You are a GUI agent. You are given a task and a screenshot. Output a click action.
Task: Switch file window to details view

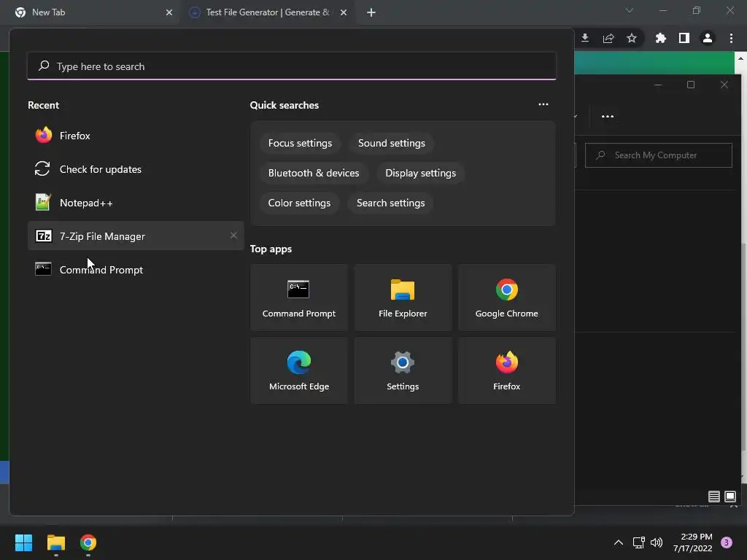(x=713, y=497)
